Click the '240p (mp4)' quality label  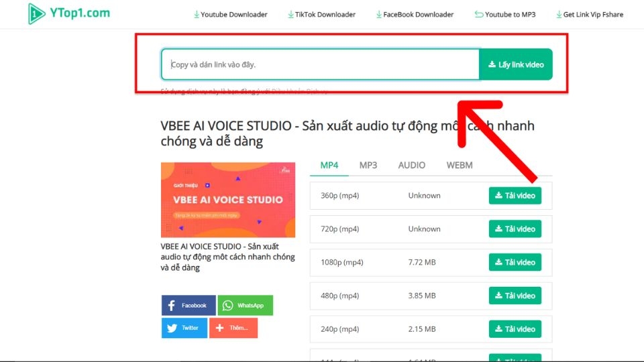pyautogui.click(x=339, y=329)
